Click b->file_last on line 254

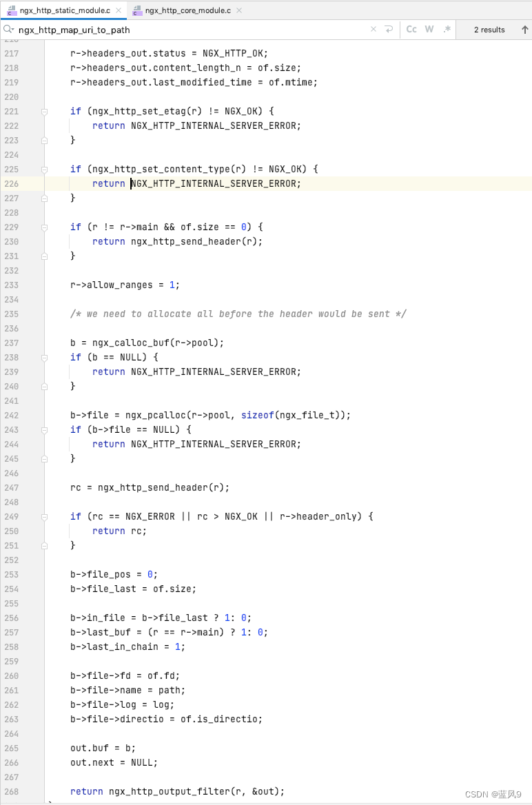pyautogui.click(x=103, y=589)
